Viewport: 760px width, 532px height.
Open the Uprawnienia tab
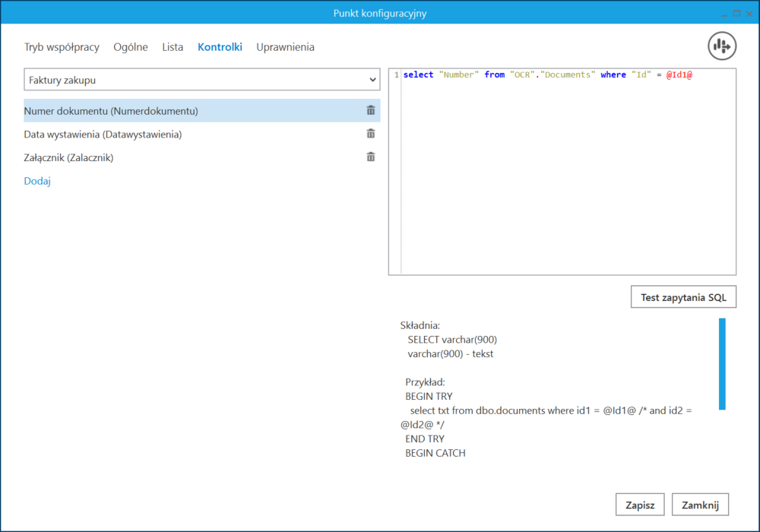pos(285,47)
